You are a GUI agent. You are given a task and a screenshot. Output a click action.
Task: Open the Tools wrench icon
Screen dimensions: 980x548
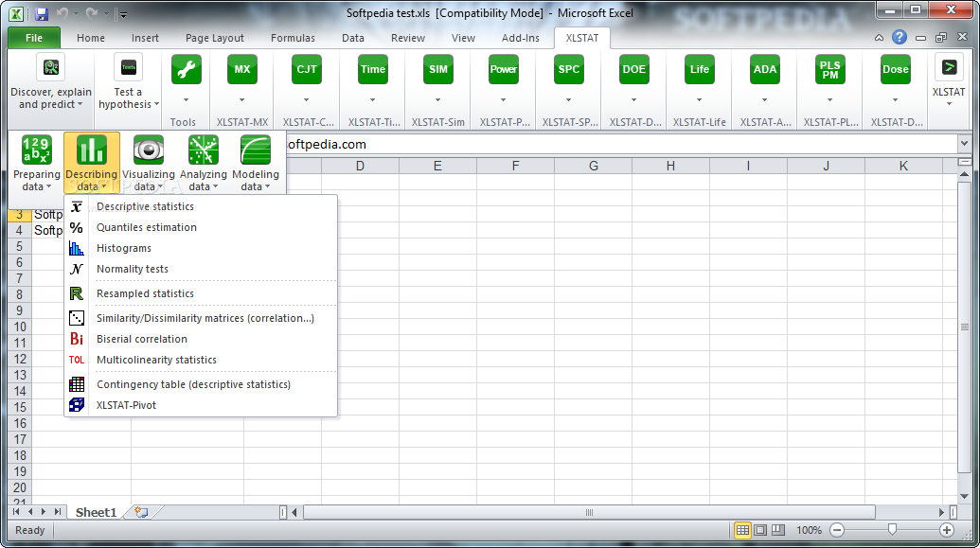(x=187, y=69)
